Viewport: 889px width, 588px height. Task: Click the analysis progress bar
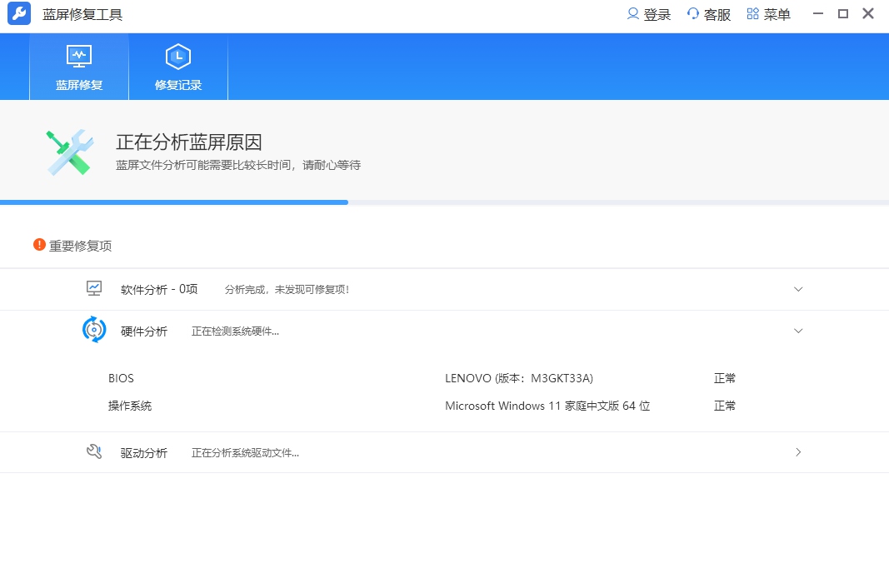pos(444,202)
